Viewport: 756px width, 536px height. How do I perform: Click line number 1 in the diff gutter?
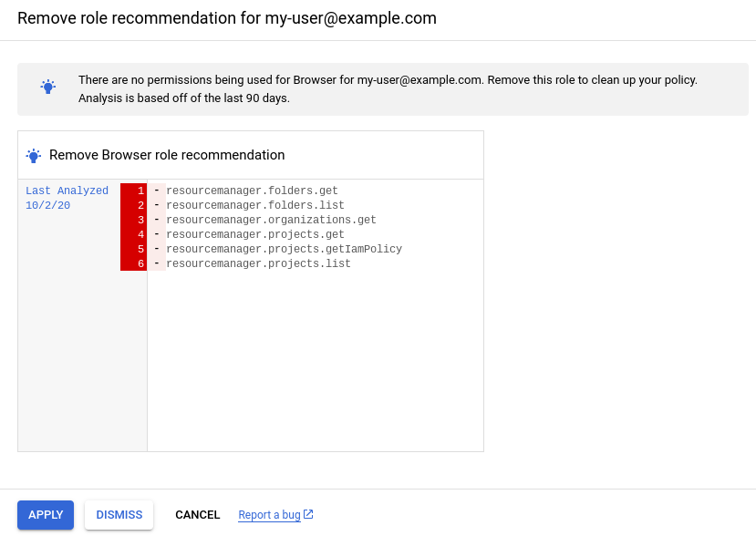pos(140,191)
